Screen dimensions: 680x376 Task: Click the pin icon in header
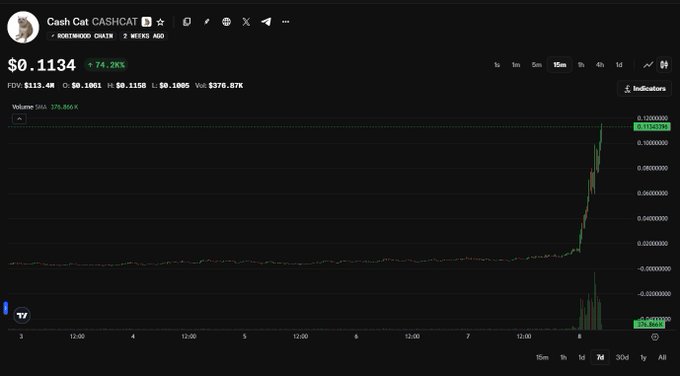pos(206,22)
